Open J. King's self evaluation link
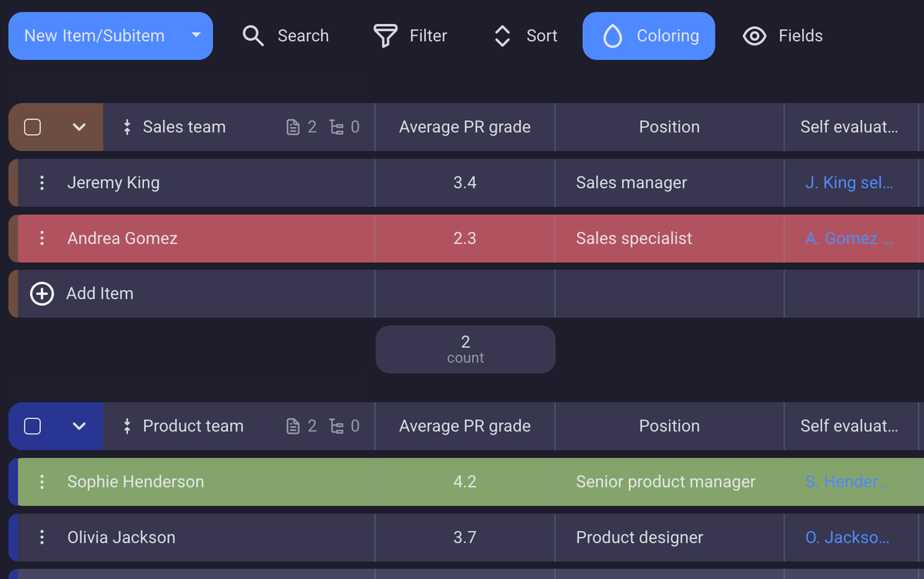The height and width of the screenshot is (579, 924). [849, 182]
